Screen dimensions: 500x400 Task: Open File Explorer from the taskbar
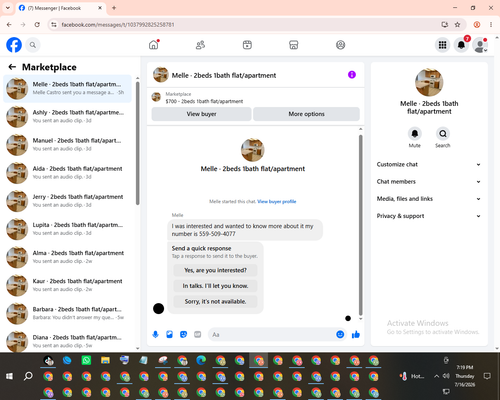coord(105,360)
